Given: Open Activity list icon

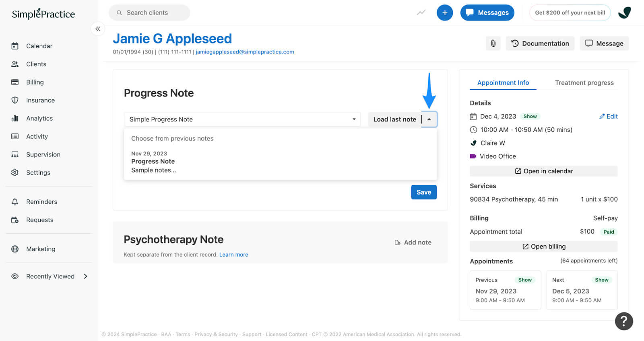Looking at the screenshot, I should point(15,136).
